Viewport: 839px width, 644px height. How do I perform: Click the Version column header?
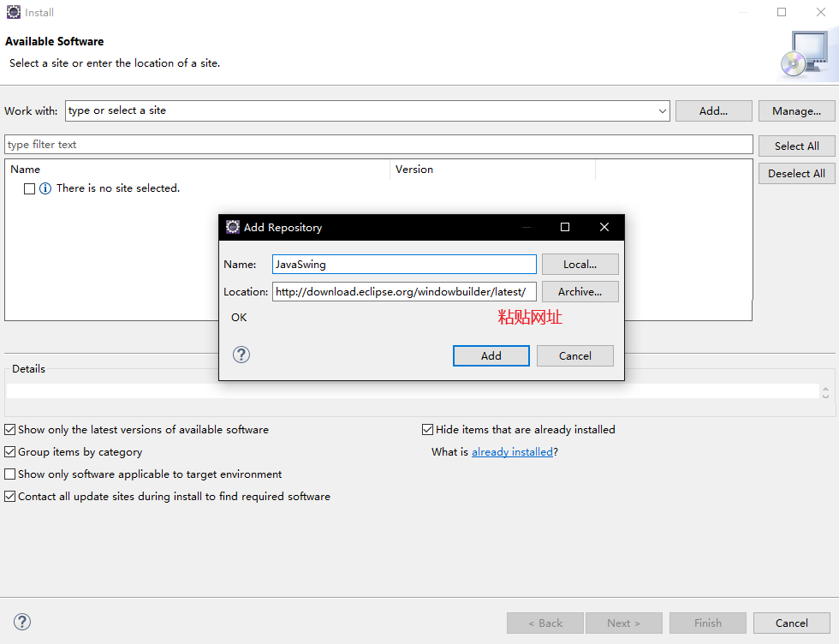tap(493, 170)
